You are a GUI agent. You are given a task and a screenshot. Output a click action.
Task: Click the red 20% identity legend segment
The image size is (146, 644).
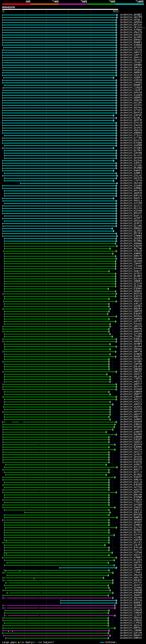coord(16,4)
